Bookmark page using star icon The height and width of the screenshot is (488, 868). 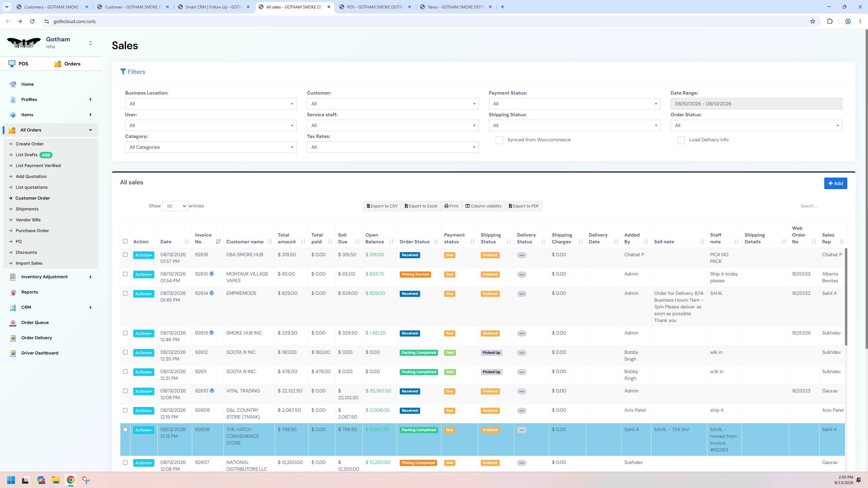coord(813,21)
